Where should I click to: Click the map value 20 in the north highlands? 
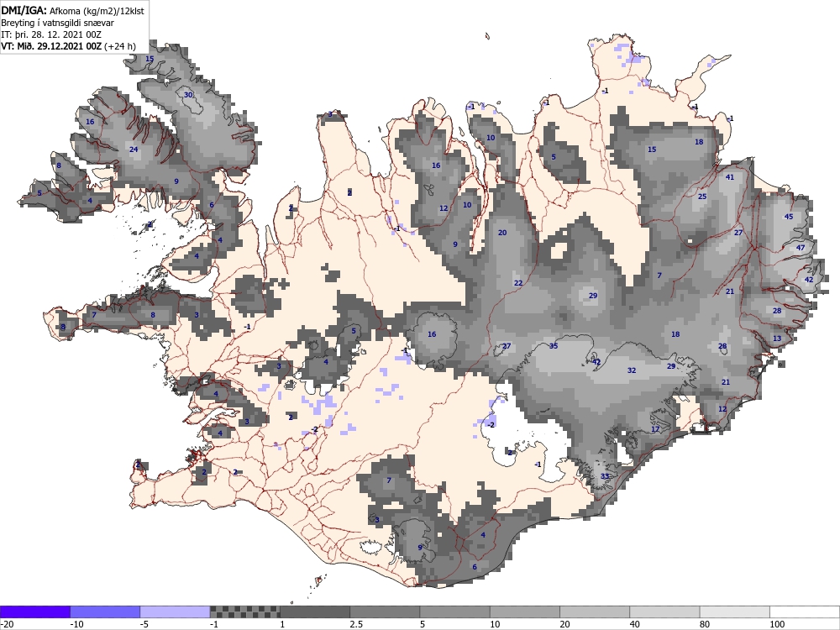tap(502, 233)
